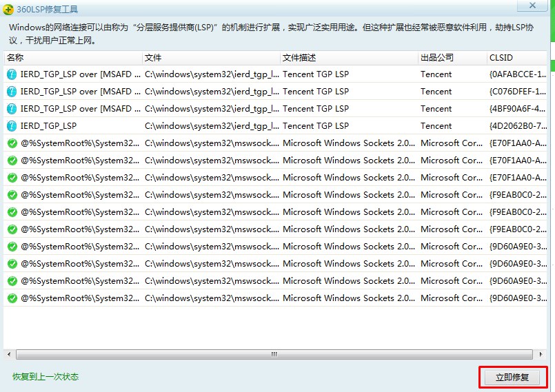
Task: Click the {4BF90A6F-4 CLSID cell
Action: click(518, 109)
